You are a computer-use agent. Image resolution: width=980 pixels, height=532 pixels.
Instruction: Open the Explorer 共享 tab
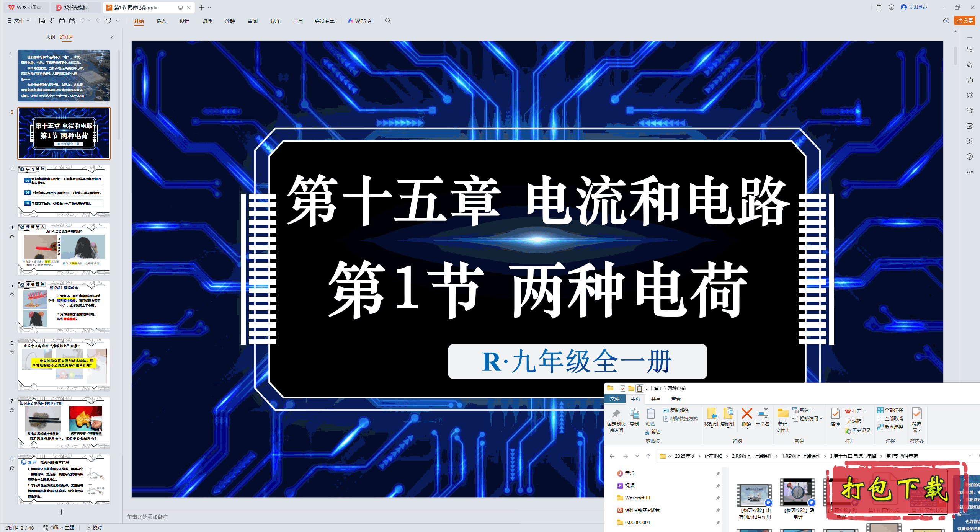pyautogui.click(x=656, y=399)
